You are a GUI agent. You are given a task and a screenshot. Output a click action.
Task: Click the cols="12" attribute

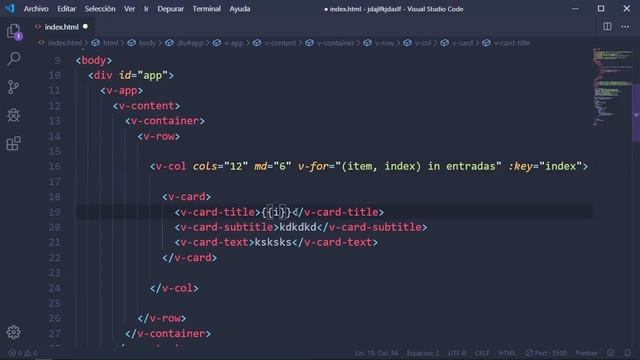click(x=220, y=166)
